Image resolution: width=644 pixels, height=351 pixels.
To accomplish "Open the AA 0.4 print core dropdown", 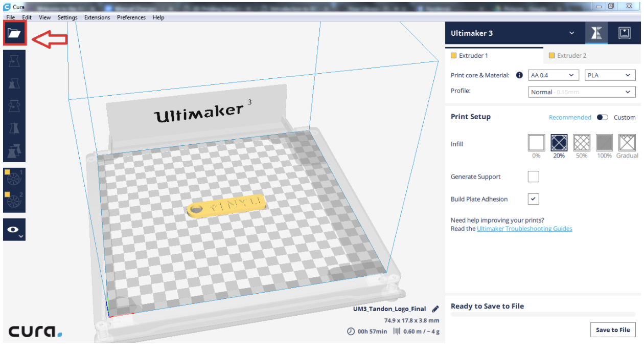I will [x=554, y=75].
